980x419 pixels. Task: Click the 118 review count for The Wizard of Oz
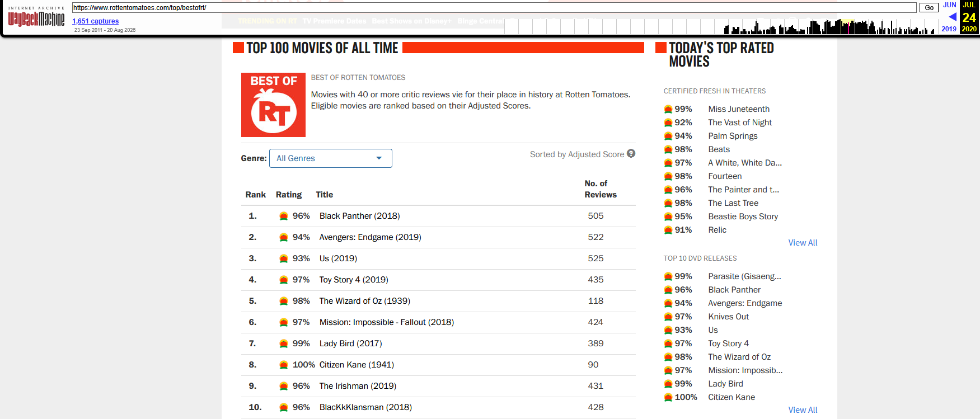pyautogui.click(x=595, y=301)
